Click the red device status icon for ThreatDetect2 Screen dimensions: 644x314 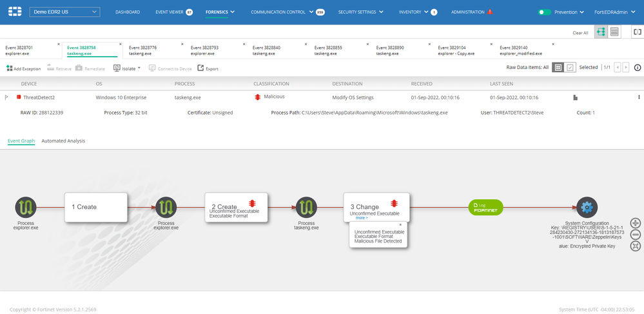tap(19, 97)
